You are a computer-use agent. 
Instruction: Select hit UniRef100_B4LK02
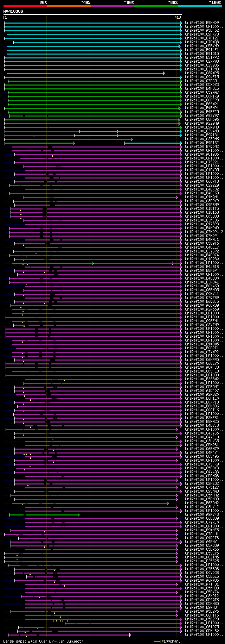pyautogui.click(x=202, y=189)
